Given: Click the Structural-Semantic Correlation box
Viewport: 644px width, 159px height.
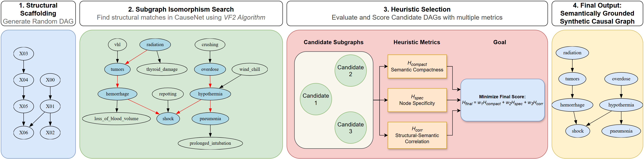Looking at the screenshot, I should (x=417, y=135).
